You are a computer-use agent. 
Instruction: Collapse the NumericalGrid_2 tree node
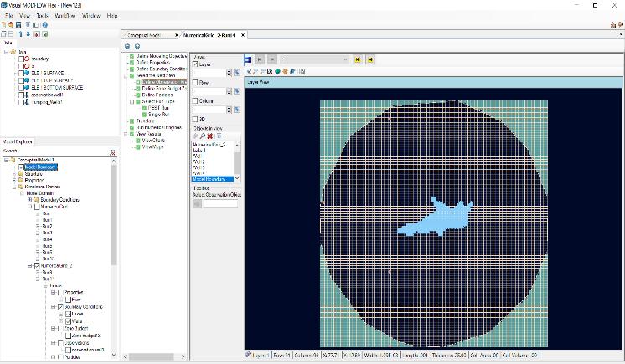point(29,265)
